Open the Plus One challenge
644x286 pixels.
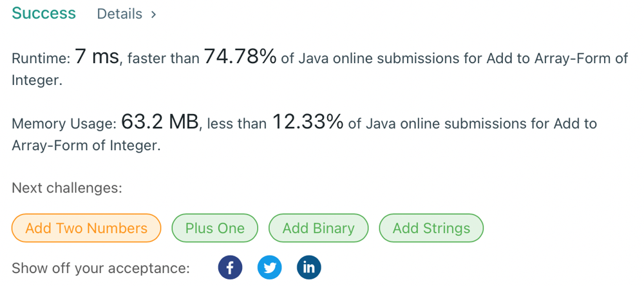pos(215,228)
